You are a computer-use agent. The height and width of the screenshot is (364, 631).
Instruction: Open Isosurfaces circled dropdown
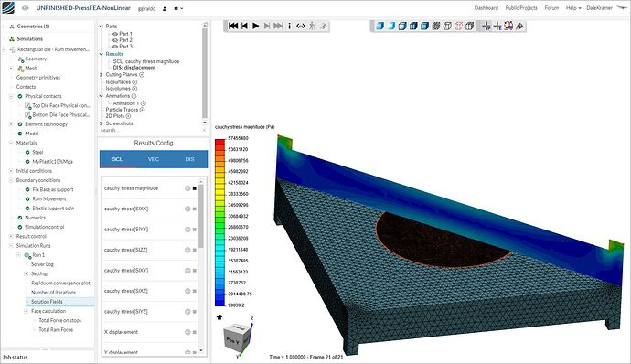(x=134, y=81)
